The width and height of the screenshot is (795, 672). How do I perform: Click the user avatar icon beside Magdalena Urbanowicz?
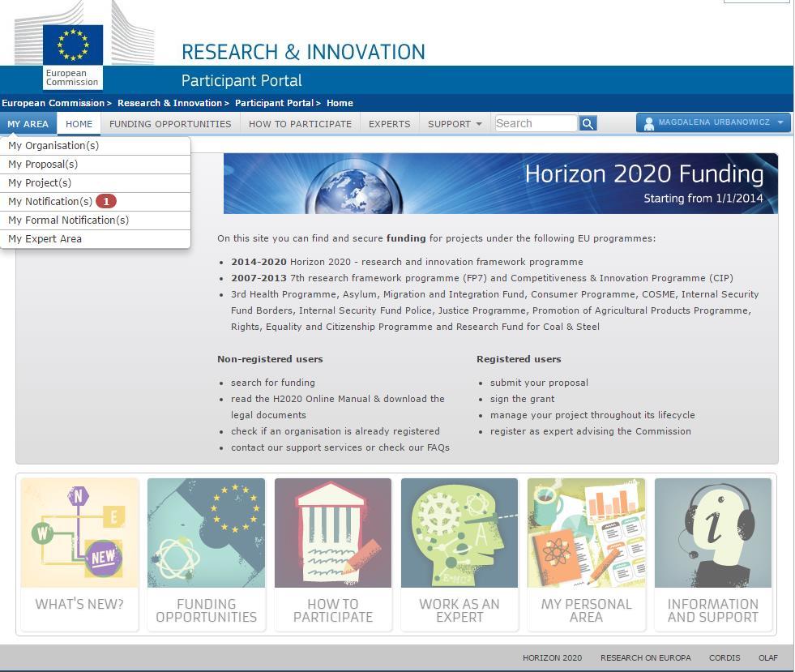point(648,123)
